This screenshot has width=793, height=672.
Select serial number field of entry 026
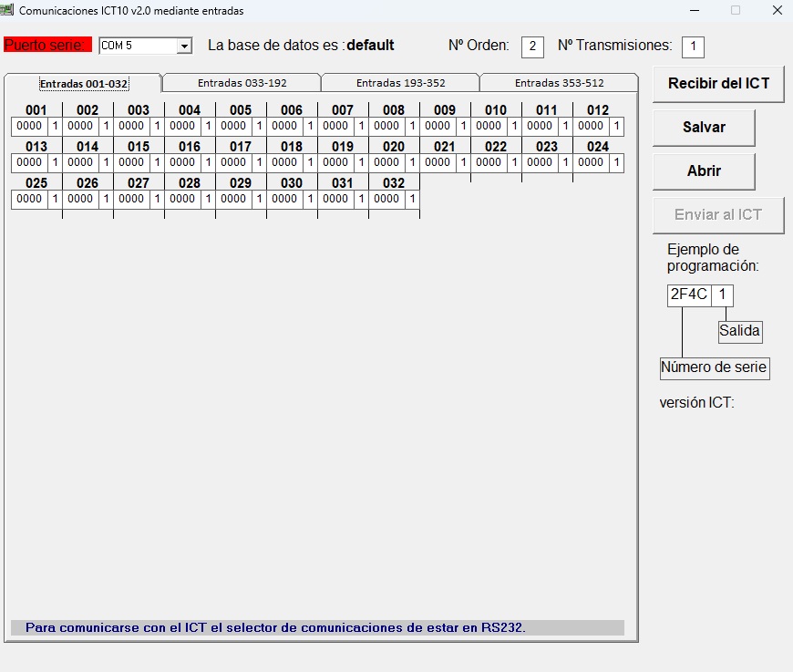(80, 199)
